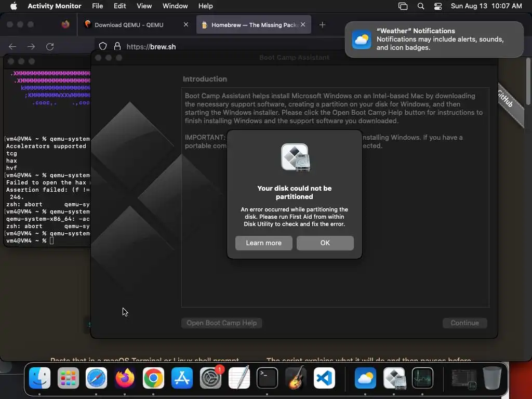This screenshot has height=399, width=532.
Task: Open Activity Monitor from the dock
Action: 422,378
